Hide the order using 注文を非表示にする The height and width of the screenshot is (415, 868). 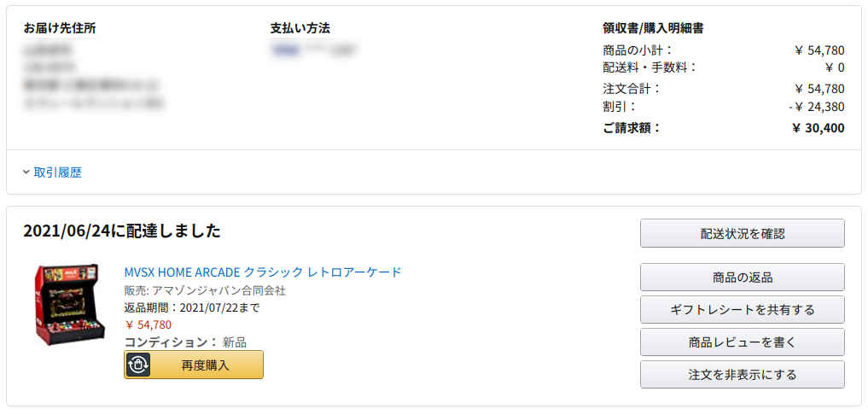tap(742, 374)
